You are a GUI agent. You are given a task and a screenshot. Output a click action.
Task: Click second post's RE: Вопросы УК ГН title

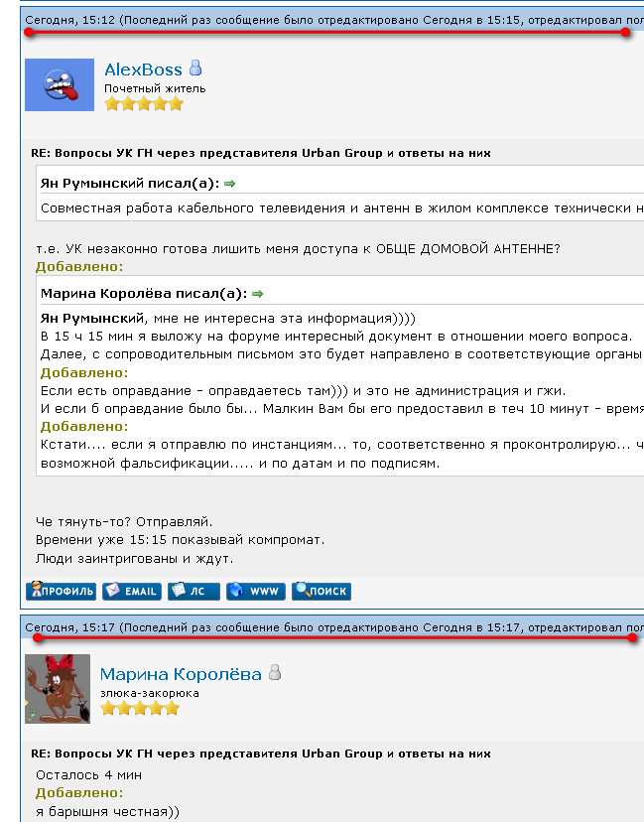click(261, 753)
